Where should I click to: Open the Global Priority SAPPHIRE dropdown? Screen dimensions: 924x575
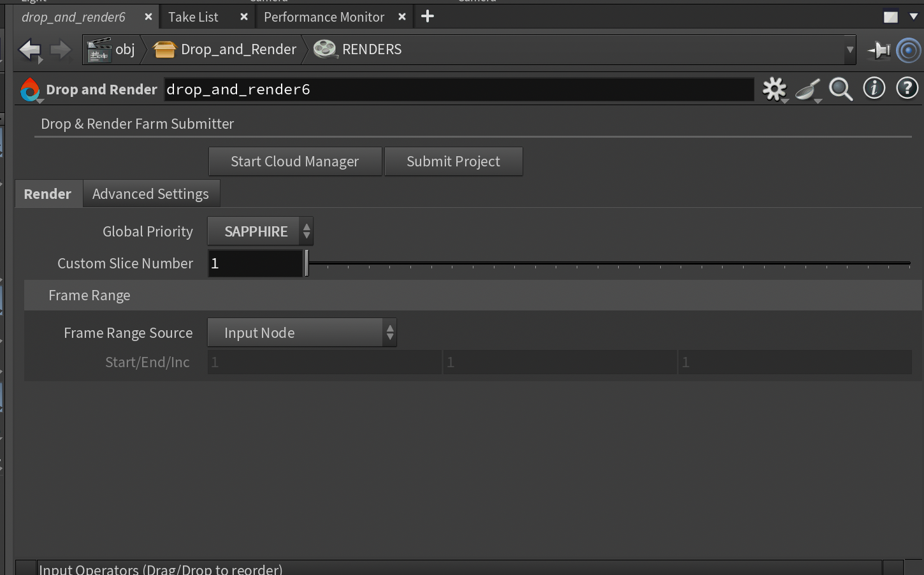pos(260,231)
